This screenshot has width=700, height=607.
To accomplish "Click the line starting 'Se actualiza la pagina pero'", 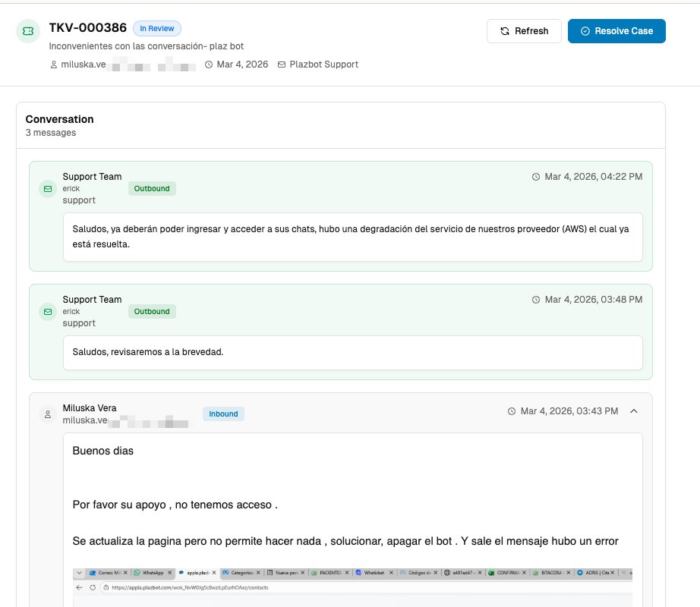I will tap(345, 542).
